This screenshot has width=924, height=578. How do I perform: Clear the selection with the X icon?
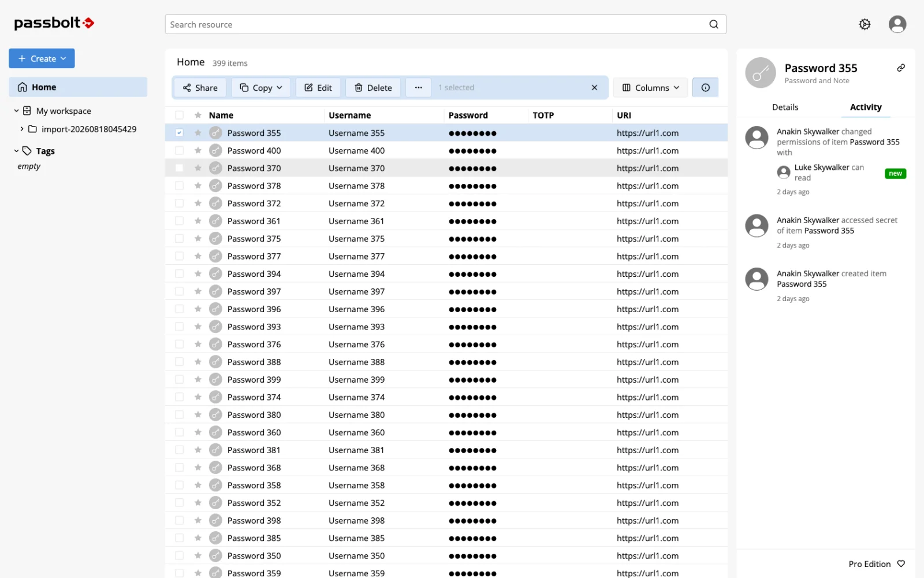594,88
